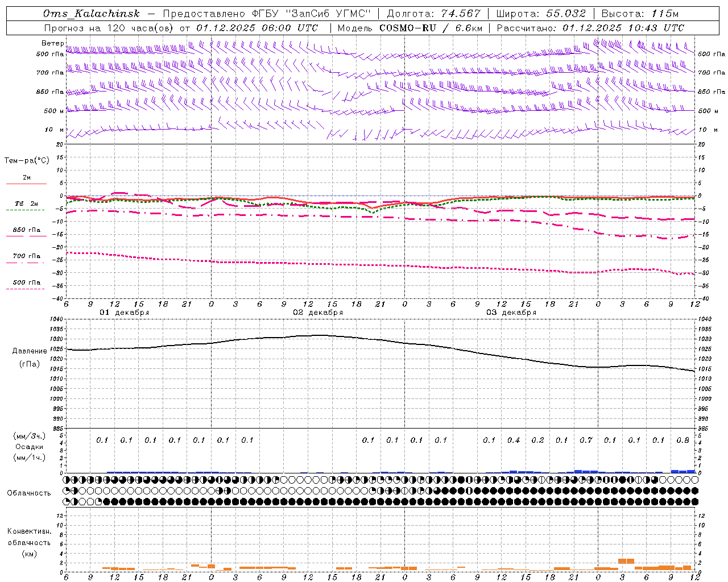Select the altitude label "Высота: 115м"
This screenshot has width=728, height=582.
click(640, 14)
